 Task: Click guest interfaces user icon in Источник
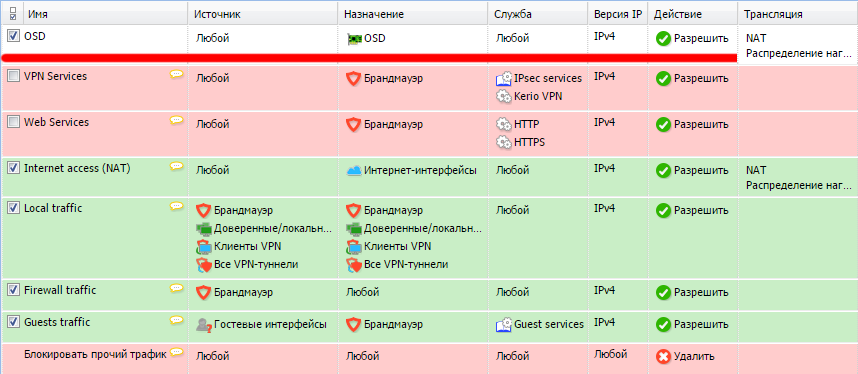(x=204, y=325)
